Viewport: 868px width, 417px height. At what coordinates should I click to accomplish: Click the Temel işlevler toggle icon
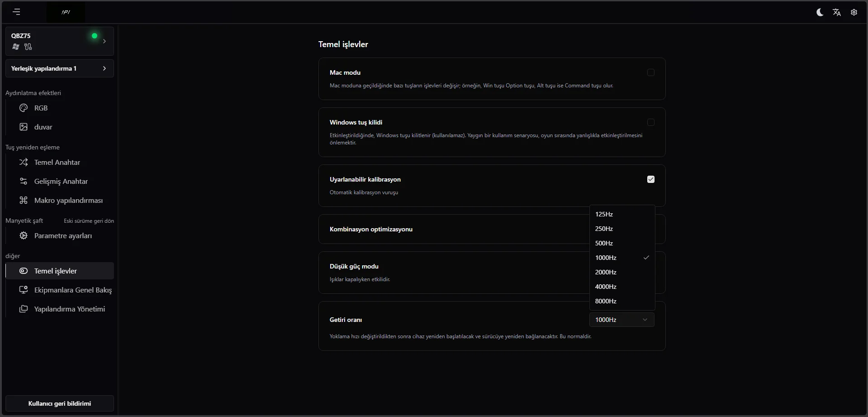tap(24, 271)
